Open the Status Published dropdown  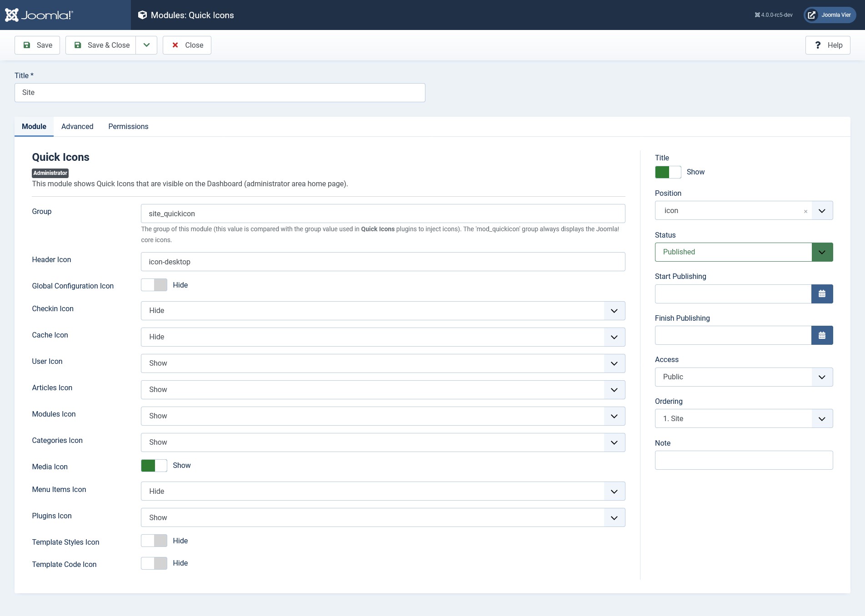tap(744, 252)
